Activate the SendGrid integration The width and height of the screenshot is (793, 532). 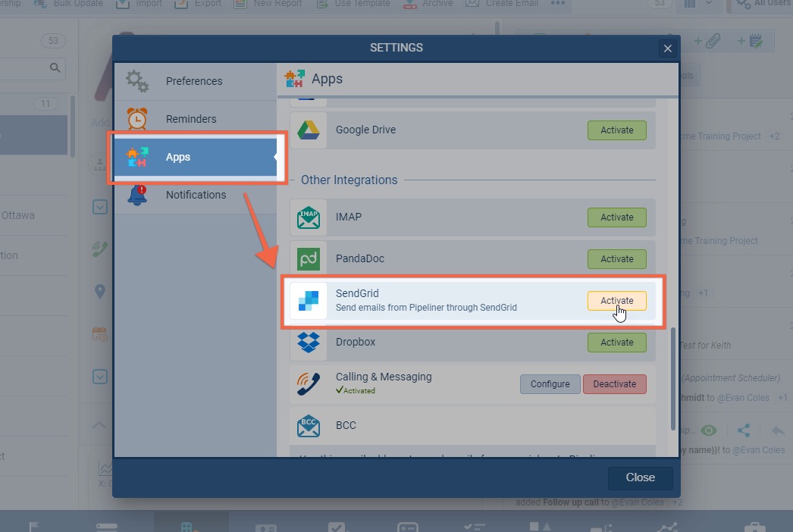coord(616,301)
